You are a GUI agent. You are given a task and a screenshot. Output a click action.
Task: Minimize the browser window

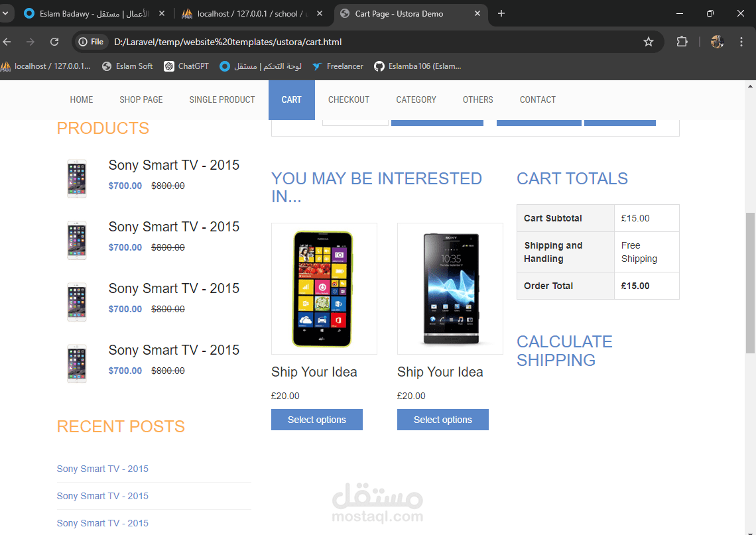(680, 13)
